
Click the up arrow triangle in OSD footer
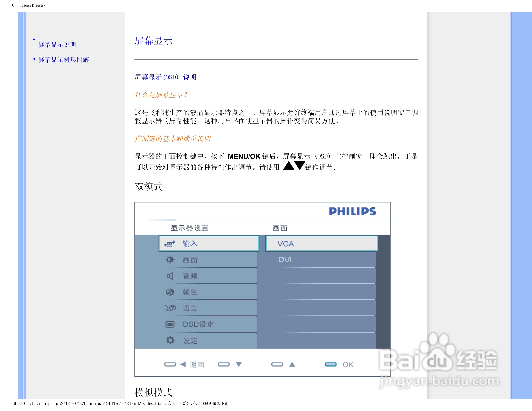click(x=292, y=364)
